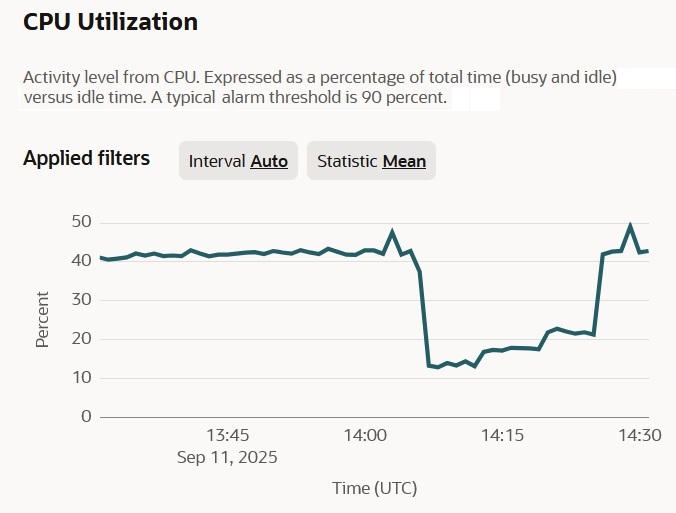Image resolution: width=676 pixels, height=513 pixels.
Task: Click the Sep 11, 2025 date label
Action: pyautogui.click(x=227, y=457)
